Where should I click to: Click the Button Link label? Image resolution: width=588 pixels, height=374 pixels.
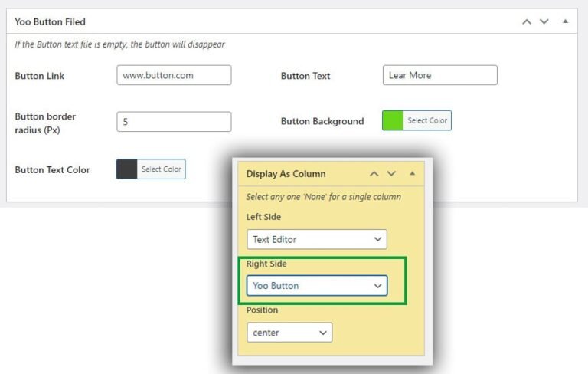pyautogui.click(x=39, y=76)
